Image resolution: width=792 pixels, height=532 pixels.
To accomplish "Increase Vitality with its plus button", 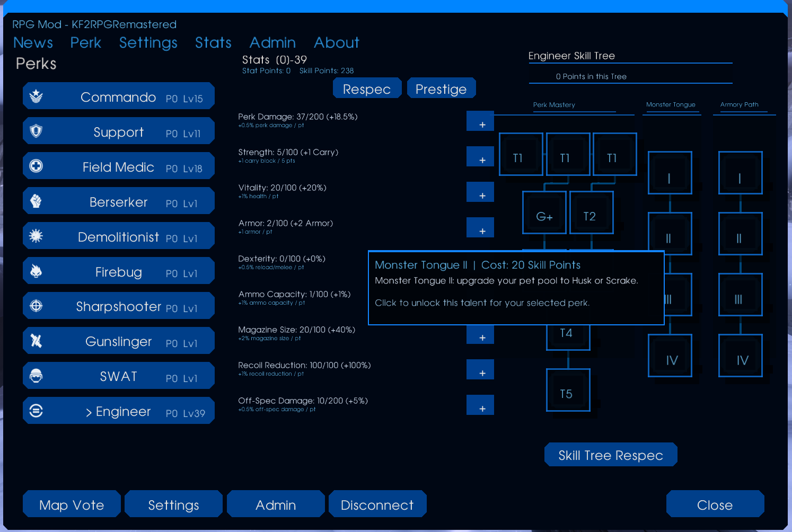I will tap(480, 192).
